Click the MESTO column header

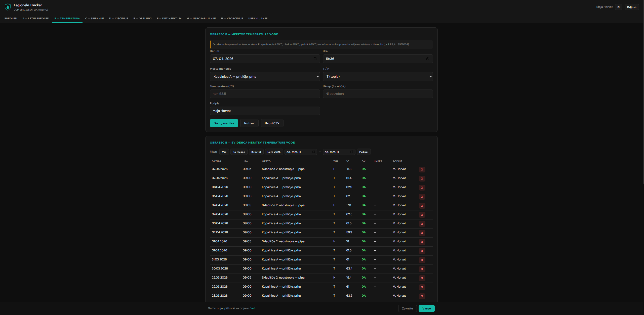[266, 161]
